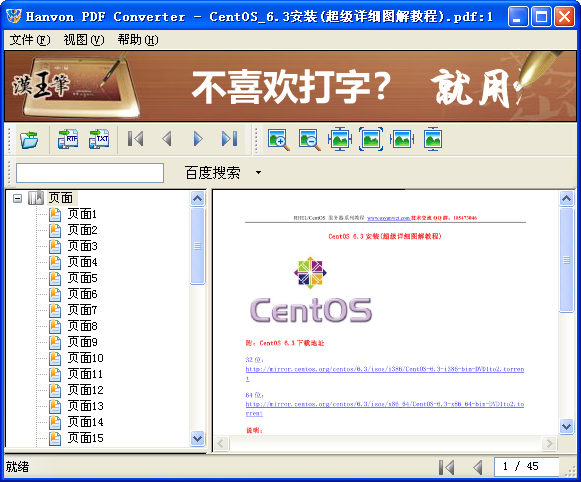Fit page to height icon
Viewport: 581px width, 482px height.
(433, 139)
